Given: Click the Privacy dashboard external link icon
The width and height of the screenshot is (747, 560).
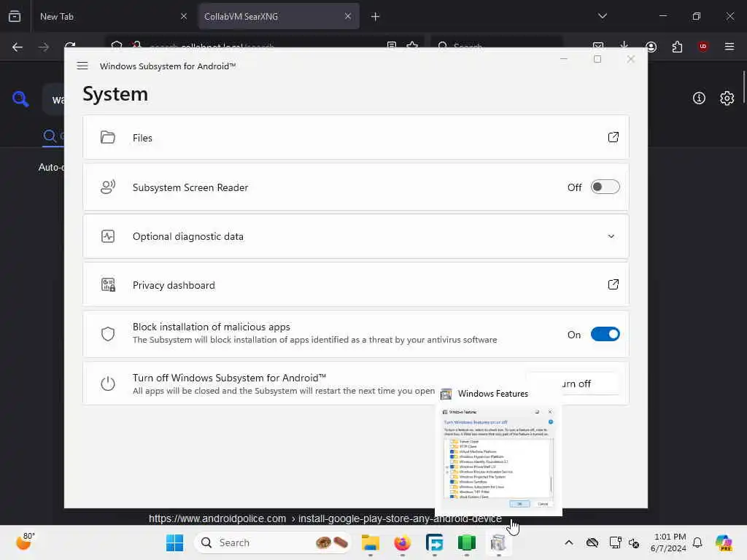Looking at the screenshot, I should click(613, 284).
